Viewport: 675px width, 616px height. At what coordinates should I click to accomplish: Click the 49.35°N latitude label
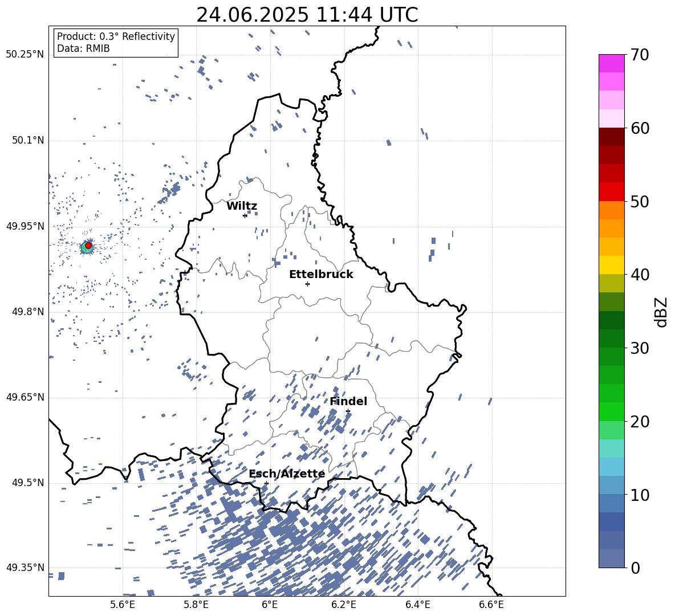click(25, 568)
